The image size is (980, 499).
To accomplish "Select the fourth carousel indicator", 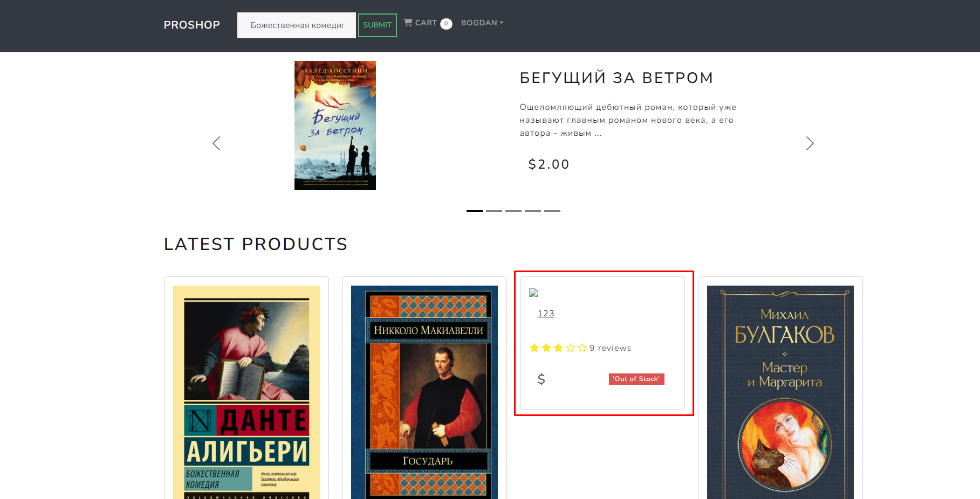I will click(533, 211).
